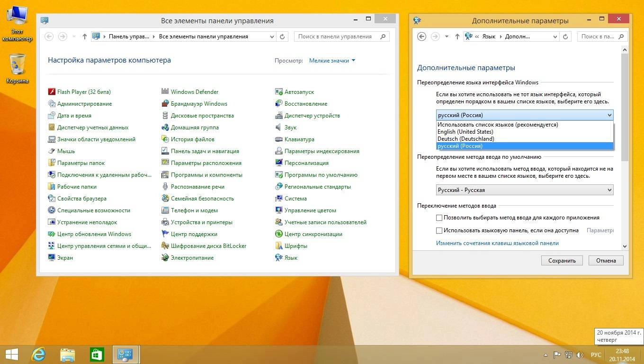This screenshot has height=364, width=644.
Task: Open the Windows Defender icon
Action: pyautogui.click(x=165, y=92)
